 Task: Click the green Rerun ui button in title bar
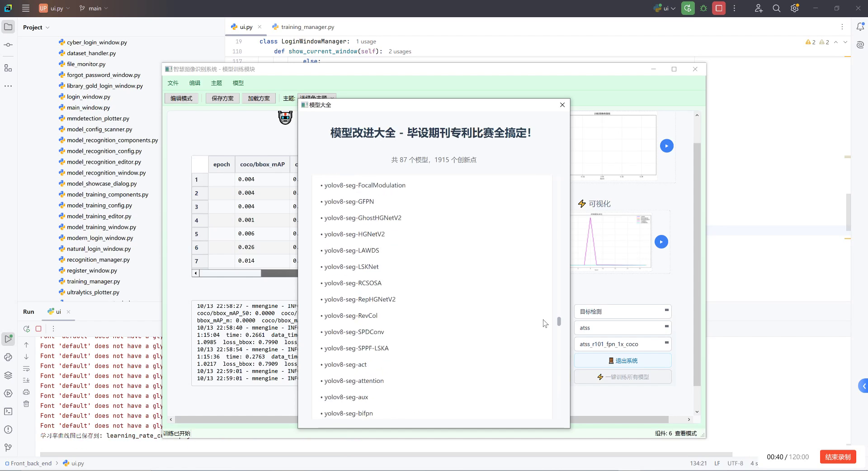[x=688, y=8]
